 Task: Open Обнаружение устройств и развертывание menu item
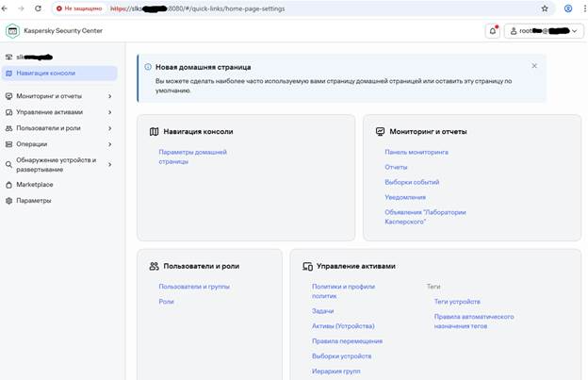(x=57, y=164)
